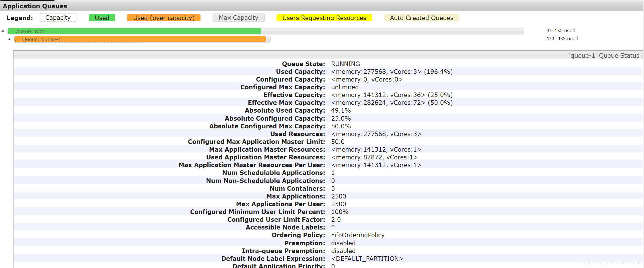Screen dimensions: 644x268
Task: Click the Used Capacity value with 196.4%
Action: (392, 72)
